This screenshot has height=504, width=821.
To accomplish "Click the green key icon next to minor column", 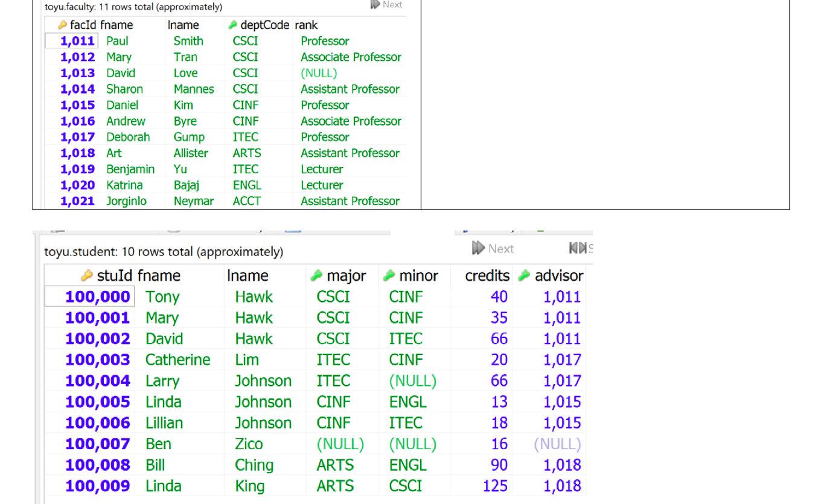I will tap(389, 276).
